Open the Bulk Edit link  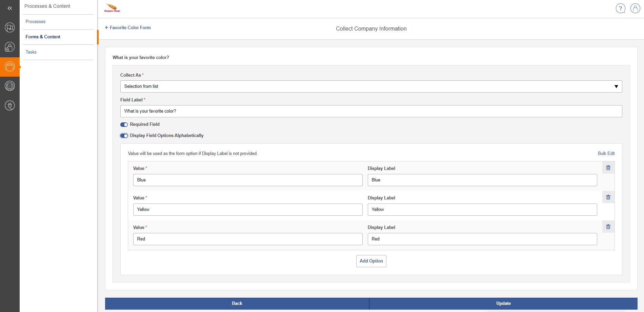click(x=606, y=154)
